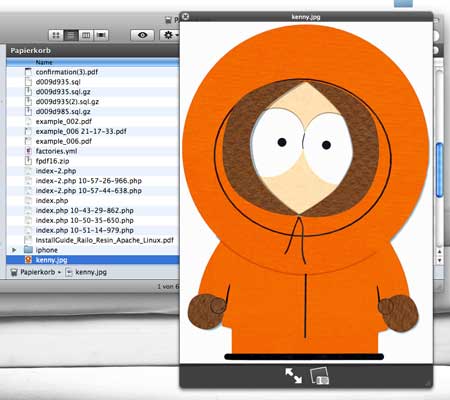The width and height of the screenshot is (450, 400).
Task: Switch Finder to icon view
Action: pyautogui.click(x=56, y=35)
